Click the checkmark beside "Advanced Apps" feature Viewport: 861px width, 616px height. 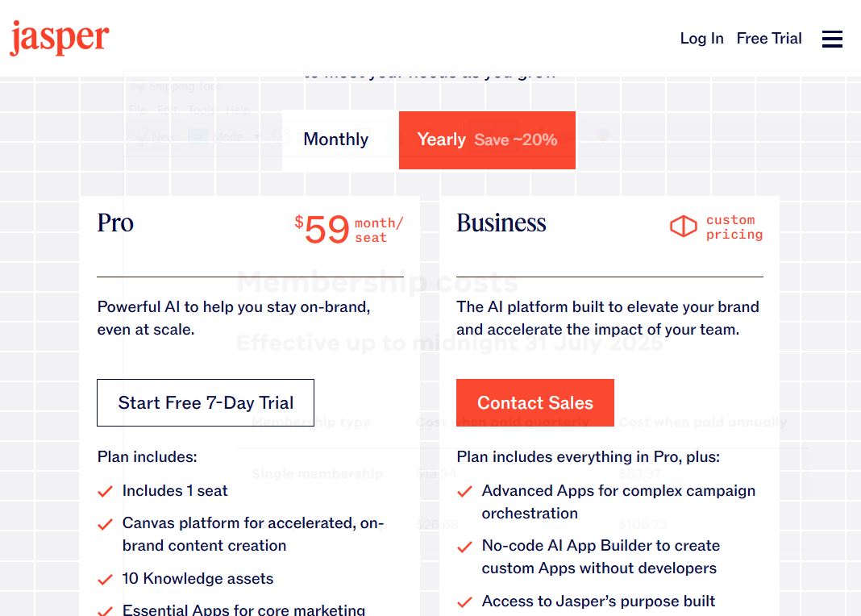[464, 491]
